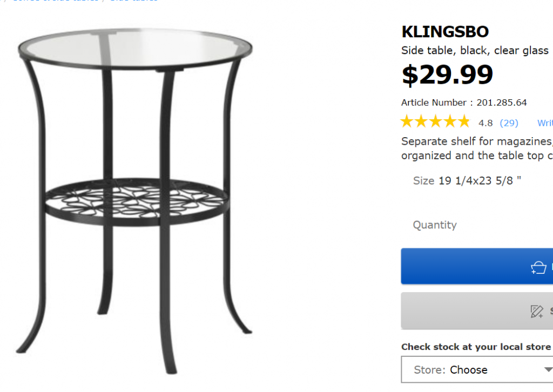Open the (29) reviews link
Image resolution: width=553 pixels, height=392 pixels.
tap(509, 123)
